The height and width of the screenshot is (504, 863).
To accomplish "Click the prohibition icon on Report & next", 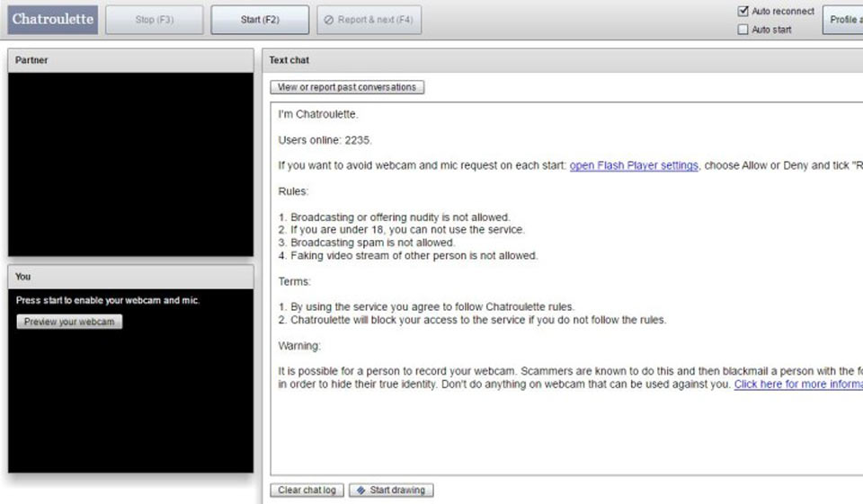I will (x=328, y=20).
